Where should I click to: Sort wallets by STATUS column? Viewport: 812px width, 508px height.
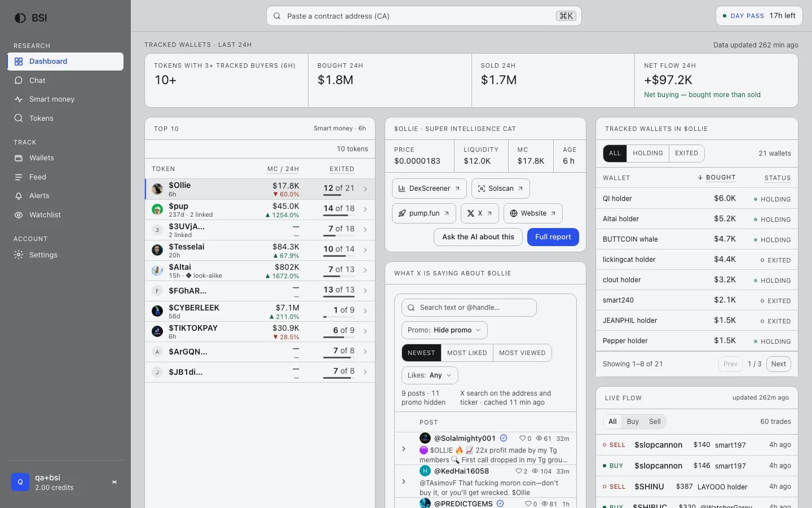(x=778, y=178)
